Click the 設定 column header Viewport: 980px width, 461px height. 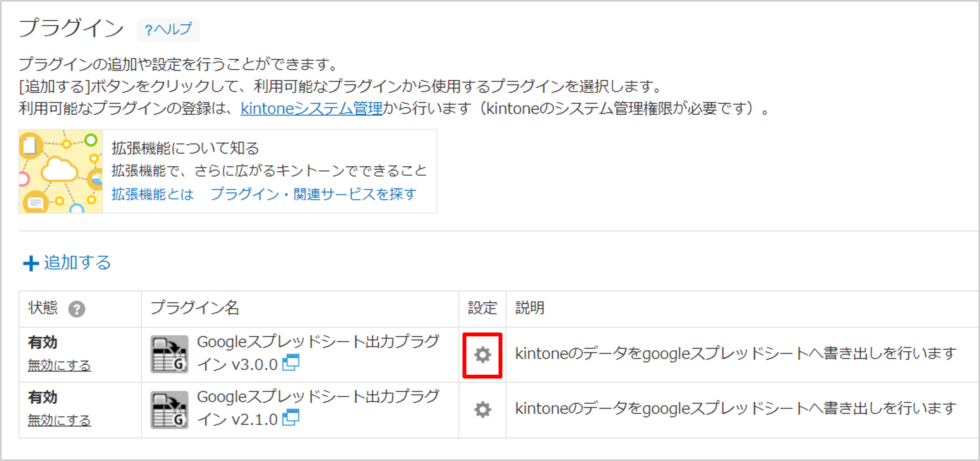click(482, 308)
